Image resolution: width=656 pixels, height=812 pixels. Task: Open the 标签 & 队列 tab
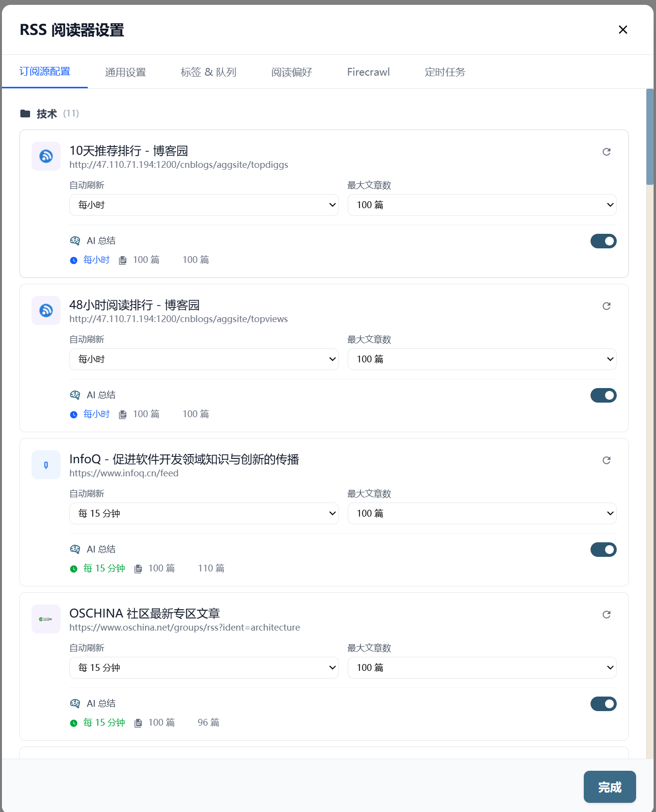pyautogui.click(x=208, y=72)
